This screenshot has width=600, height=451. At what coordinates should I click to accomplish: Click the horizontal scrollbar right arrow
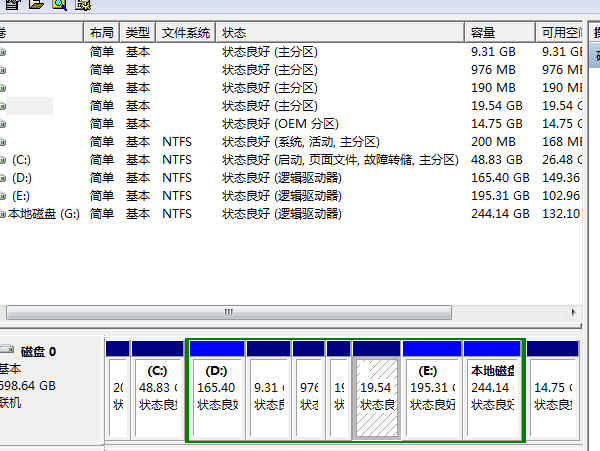[573, 312]
